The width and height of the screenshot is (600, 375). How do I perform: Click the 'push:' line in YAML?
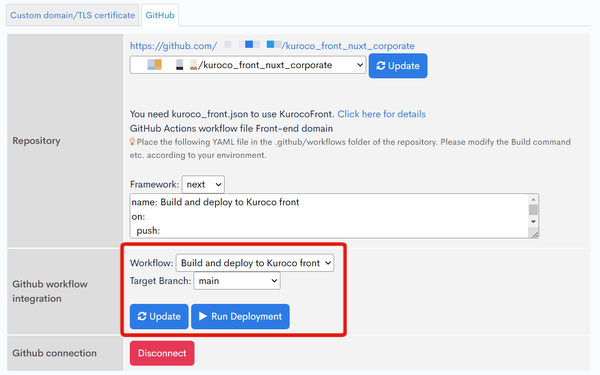click(x=148, y=231)
